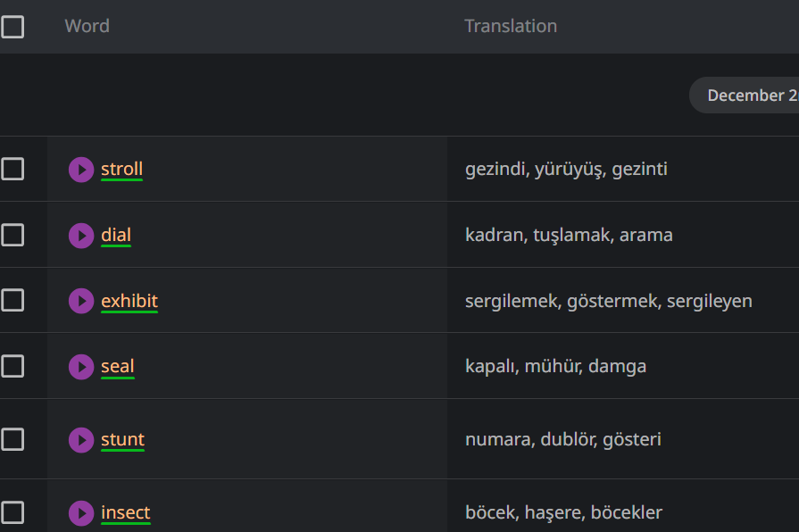Open the word link stroll

(121, 169)
